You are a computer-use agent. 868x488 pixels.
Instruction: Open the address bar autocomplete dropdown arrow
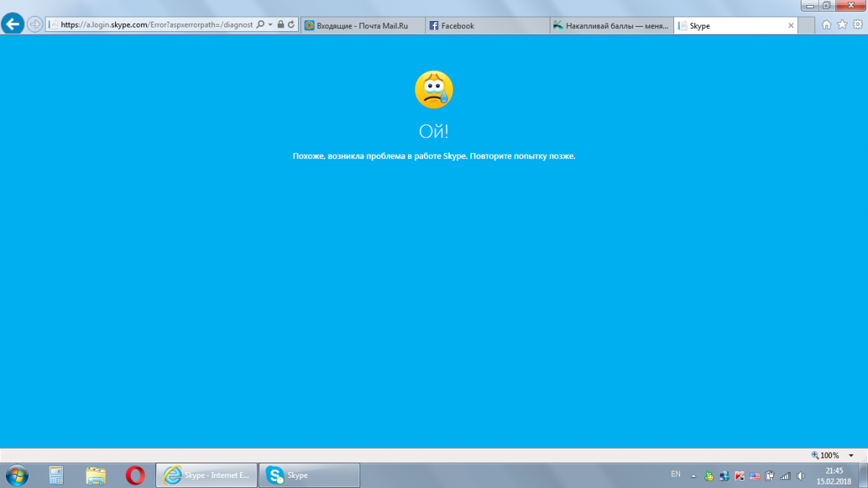(x=271, y=25)
